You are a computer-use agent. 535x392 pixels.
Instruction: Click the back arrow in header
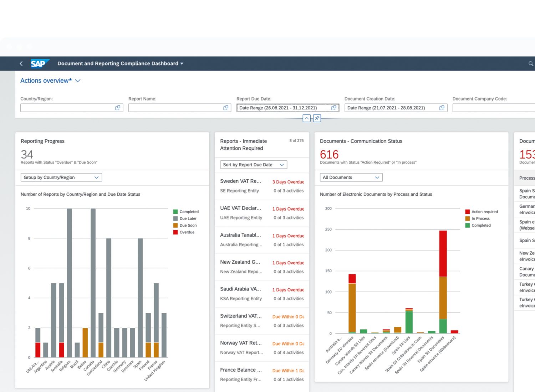tap(21, 63)
